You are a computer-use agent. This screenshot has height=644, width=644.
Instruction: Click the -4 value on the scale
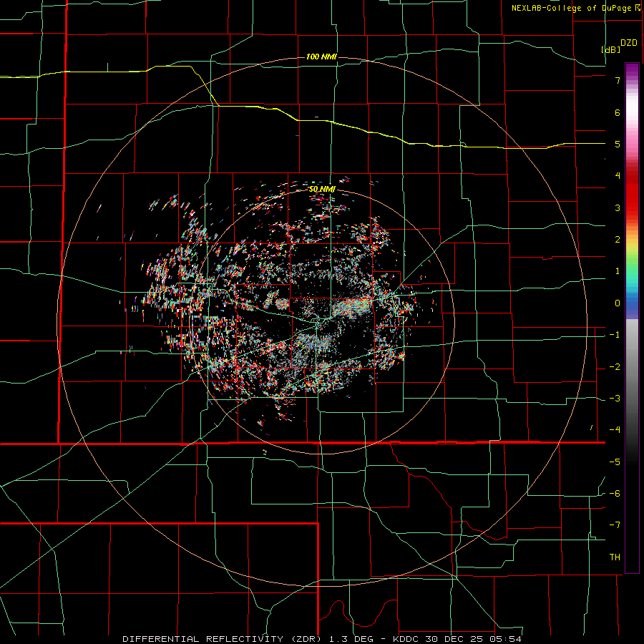615,429
